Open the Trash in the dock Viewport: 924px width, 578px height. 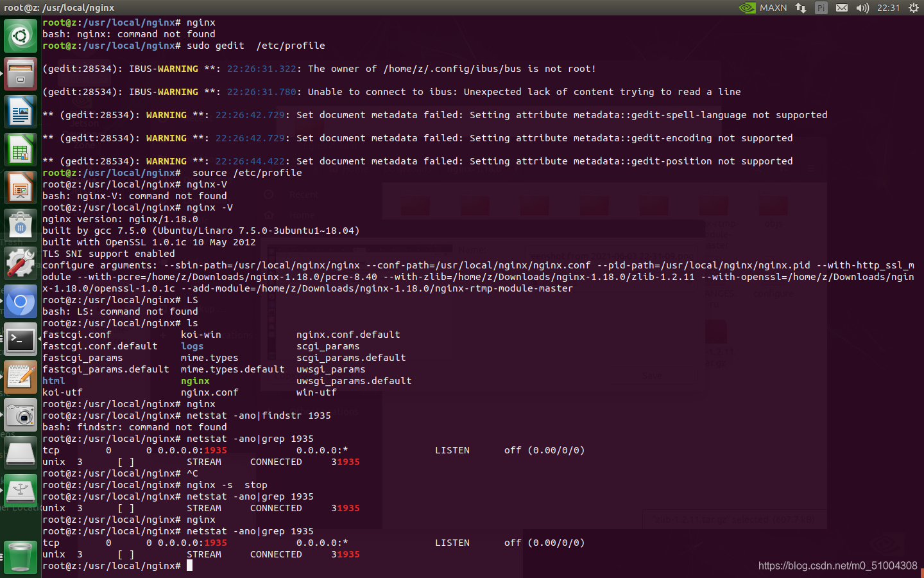pyautogui.click(x=21, y=556)
